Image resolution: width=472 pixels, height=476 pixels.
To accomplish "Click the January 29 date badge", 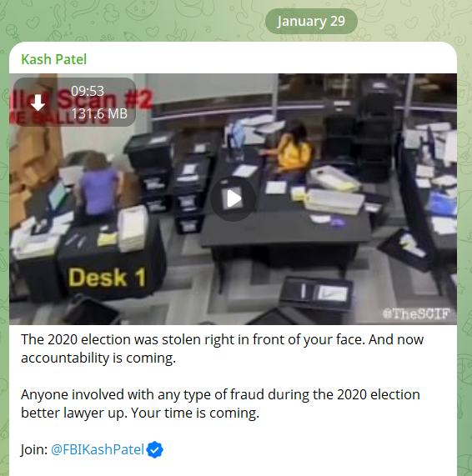I will pyautogui.click(x=311, y=21).
